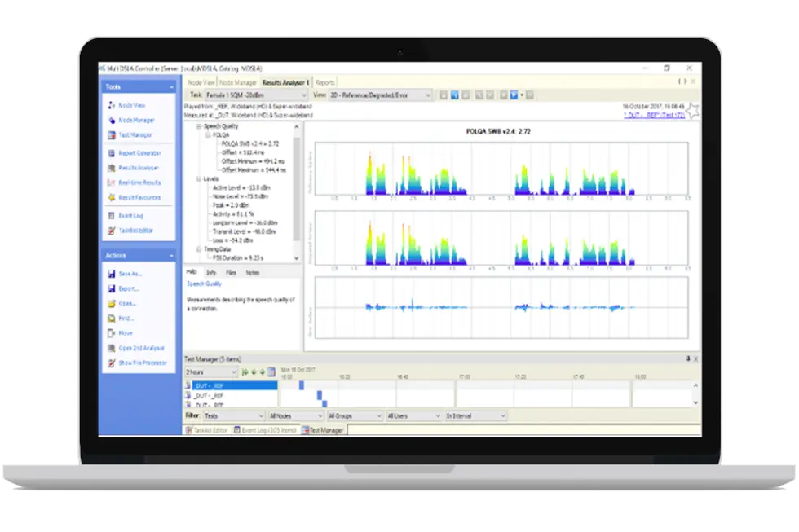799x532 pixels.
Task: Close the Test Manager panel
Action: (696, 359)
